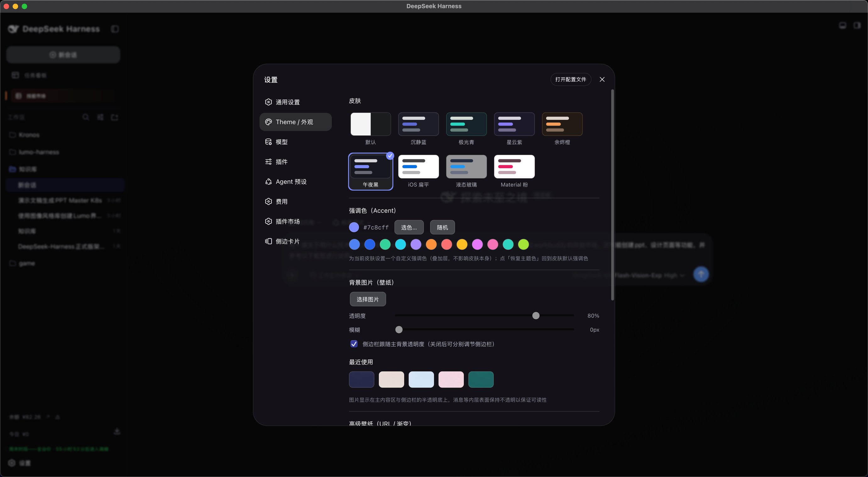Pick the coral red accent preset
The image size is (868, 477).
(x=447, y=244)
